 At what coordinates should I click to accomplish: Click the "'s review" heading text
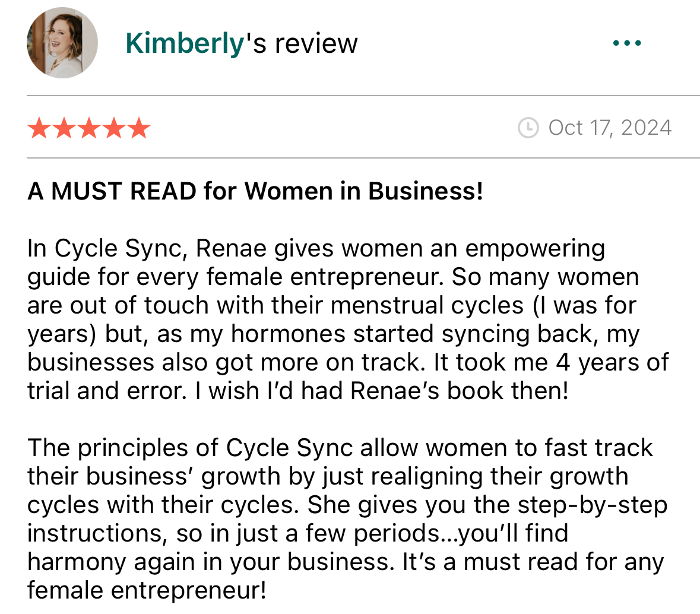301,43
